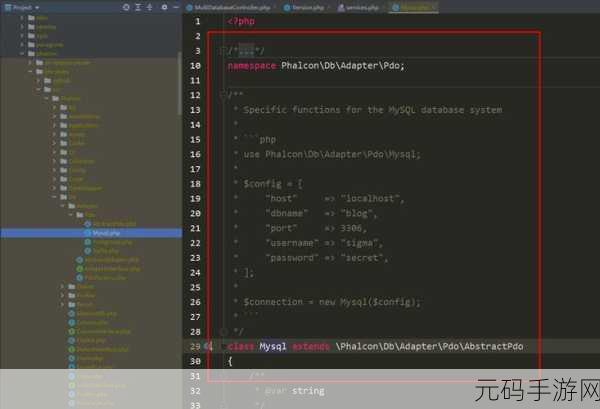Click \Phalcon\Db\Adapter\Pdo\AbstractPdo parent class reference
Image resolution: width=600 pixels, height=409 pixels.
[x=429, y=346]
